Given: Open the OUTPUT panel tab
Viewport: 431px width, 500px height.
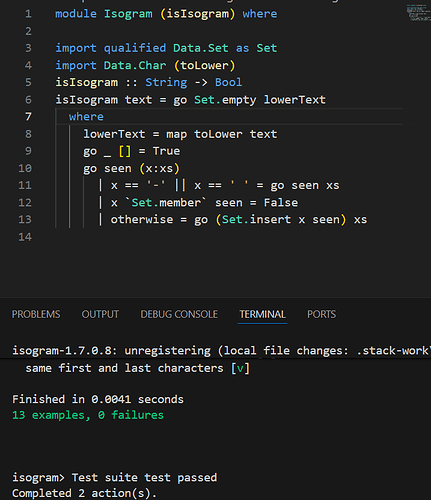Looking at the screenshot, I should pyautogui.click(x=100, y=314).
